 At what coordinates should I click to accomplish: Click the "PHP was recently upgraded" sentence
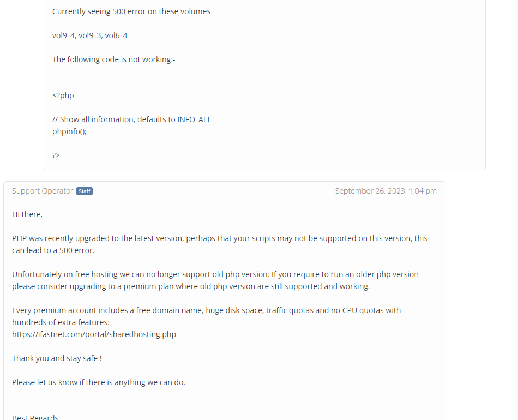coord(219,238)
